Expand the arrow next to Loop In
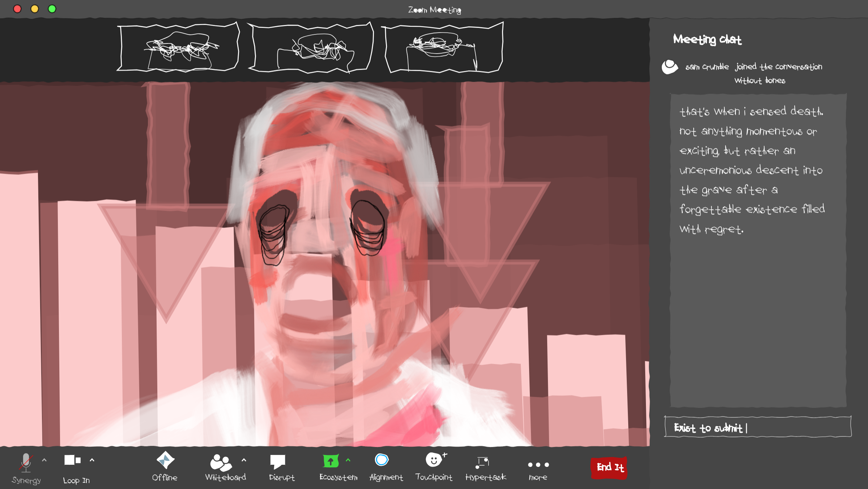868x489 pixels. [x=92, y=460]
